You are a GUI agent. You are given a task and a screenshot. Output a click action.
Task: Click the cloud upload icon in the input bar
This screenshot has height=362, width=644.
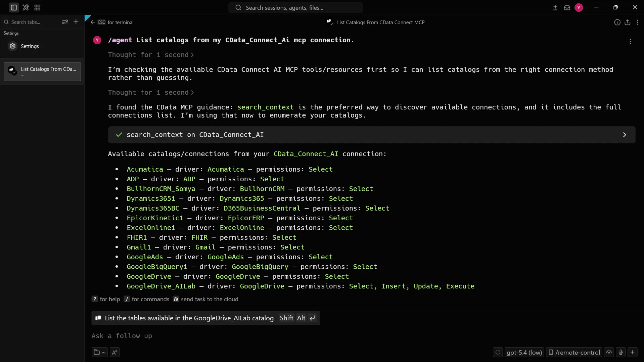pos(609,352)
